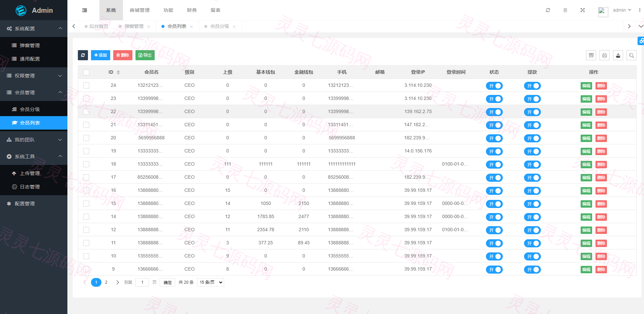Click the page number input field
This screenshot has width=644, height=314.
tap(142, 282)
